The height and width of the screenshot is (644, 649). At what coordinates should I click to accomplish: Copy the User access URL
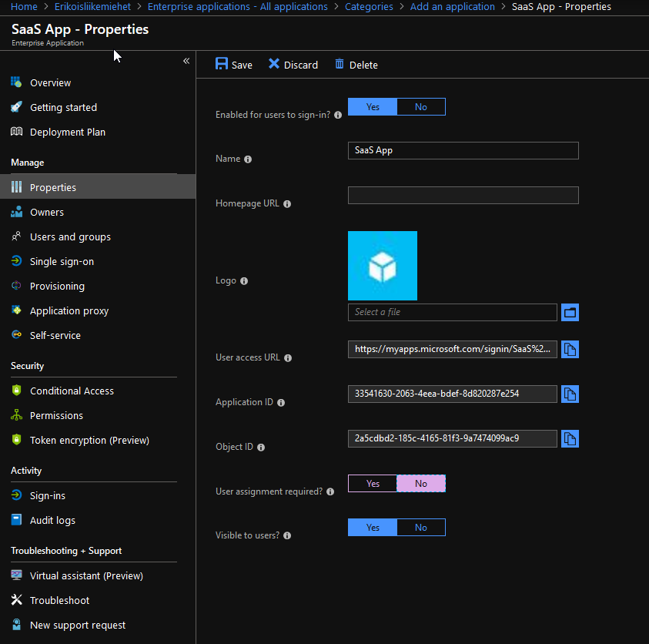570,349
